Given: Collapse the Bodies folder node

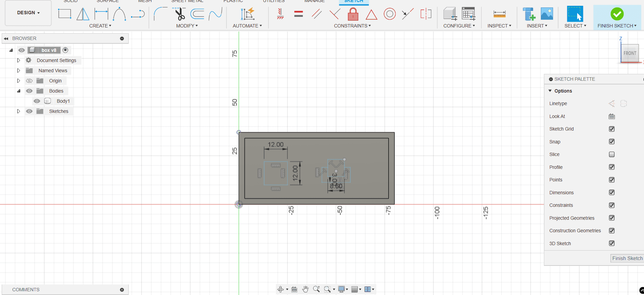Looking at the screenshot, I should coord(19,91).
